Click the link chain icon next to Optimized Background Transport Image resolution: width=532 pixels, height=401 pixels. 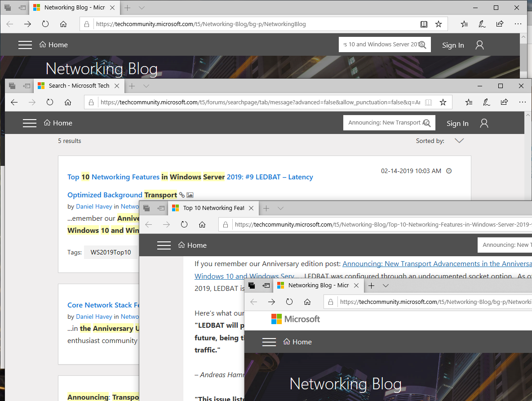[182, 195]
